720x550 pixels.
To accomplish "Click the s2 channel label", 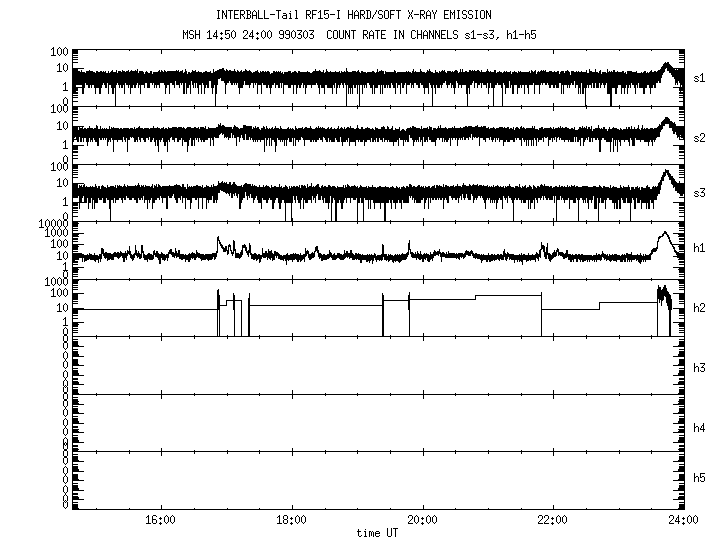I will pyautogui.click(x=700, y=134).
